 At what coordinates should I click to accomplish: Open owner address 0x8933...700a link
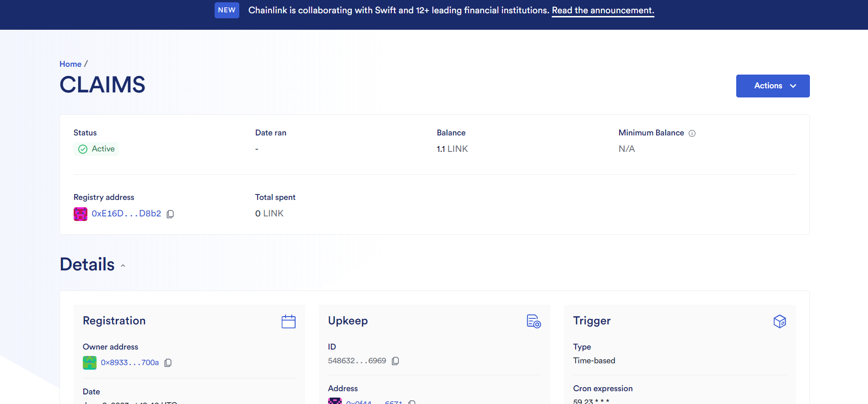click(129, 363)
